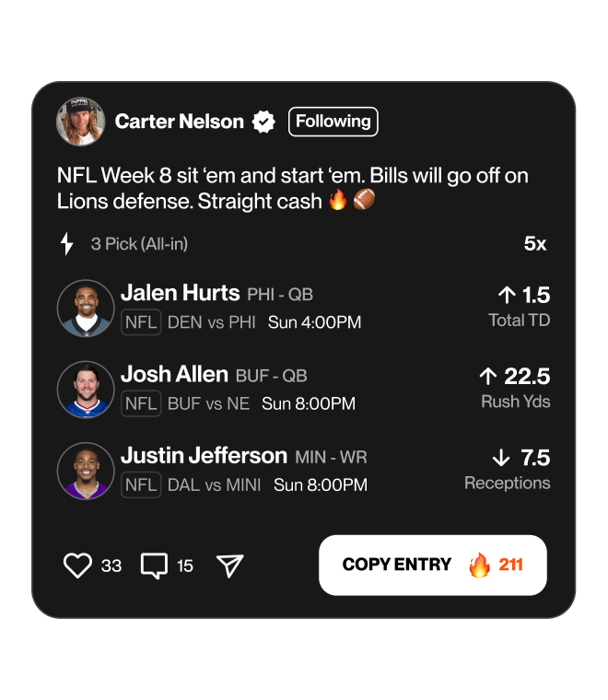
Task: Open comments via speech bubble icon
Action: pyautogui.click(x=154, y=565)
